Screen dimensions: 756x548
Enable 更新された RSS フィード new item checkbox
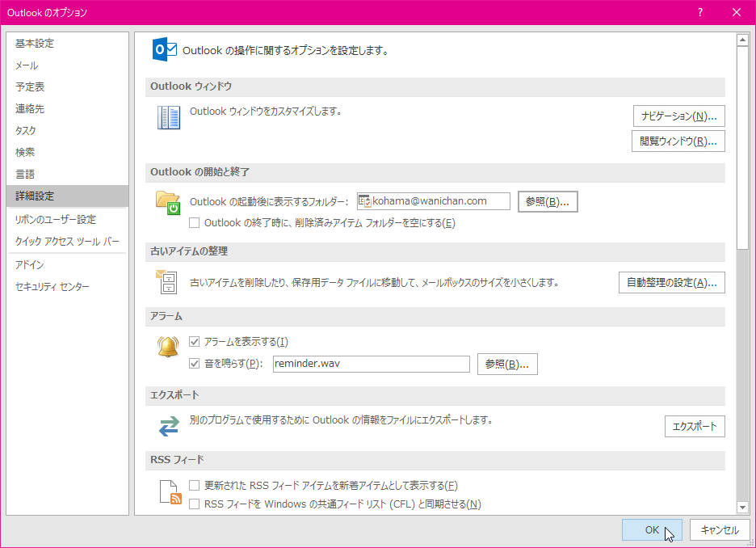(x=195, y=485)
